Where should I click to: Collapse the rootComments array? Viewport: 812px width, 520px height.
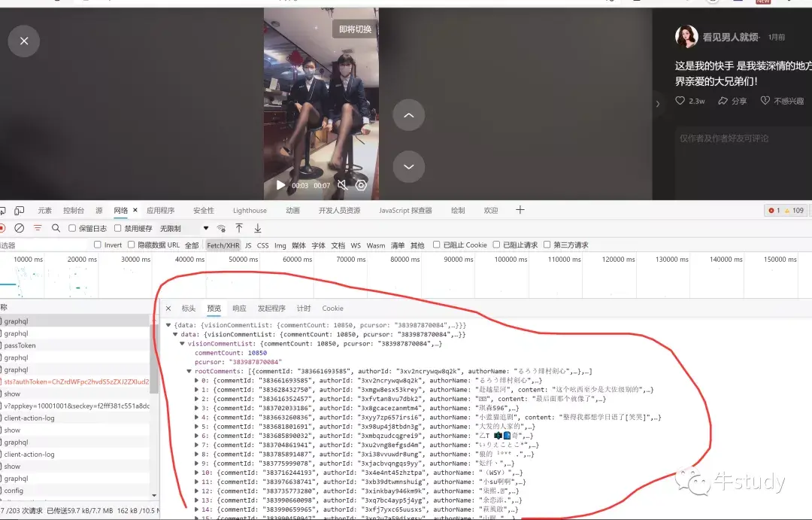pos(189,371)
